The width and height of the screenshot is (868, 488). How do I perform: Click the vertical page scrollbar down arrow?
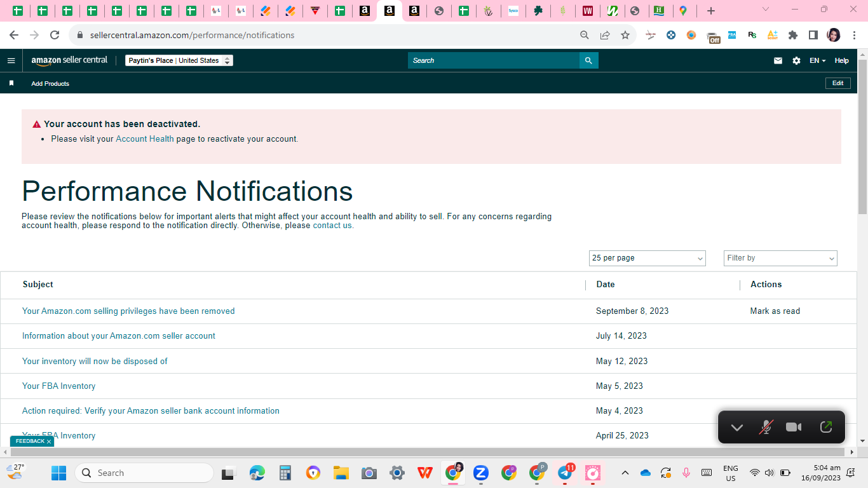[x=862, y=440]
